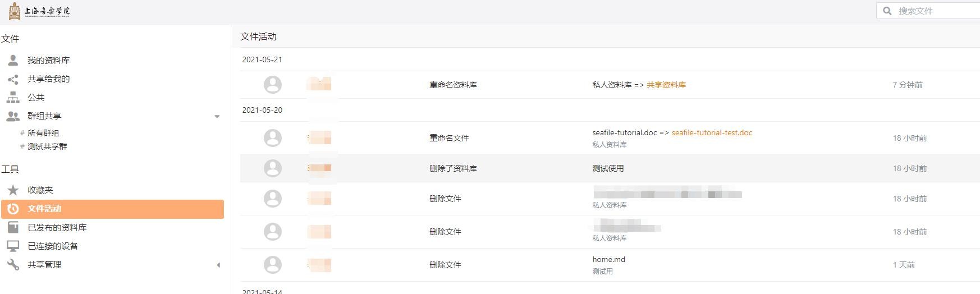
Task: Click the monitor icon beside 已连接的设备
Action: pos(13,246)
